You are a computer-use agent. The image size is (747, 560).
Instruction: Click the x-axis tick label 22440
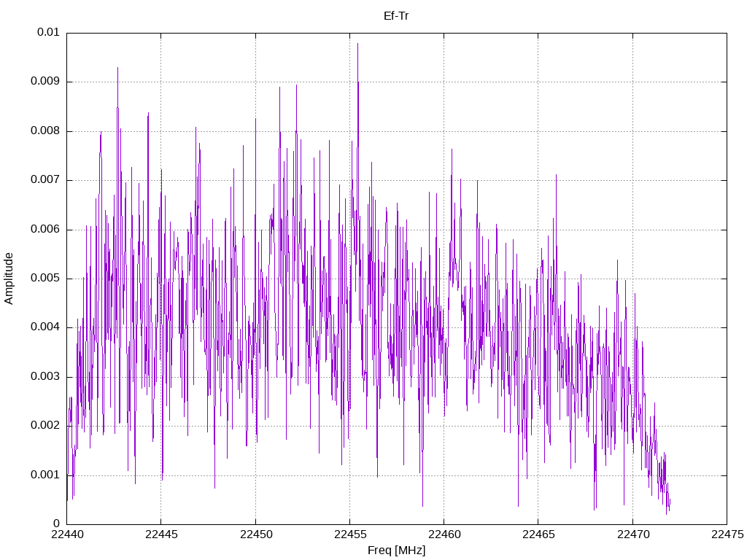tap(67, 534)
